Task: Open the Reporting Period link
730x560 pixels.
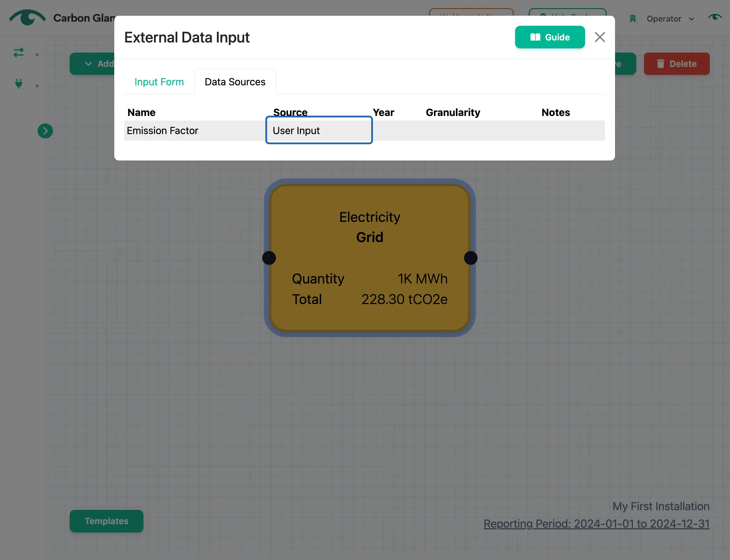Action: pyautogui.click(x=596, y=523)
